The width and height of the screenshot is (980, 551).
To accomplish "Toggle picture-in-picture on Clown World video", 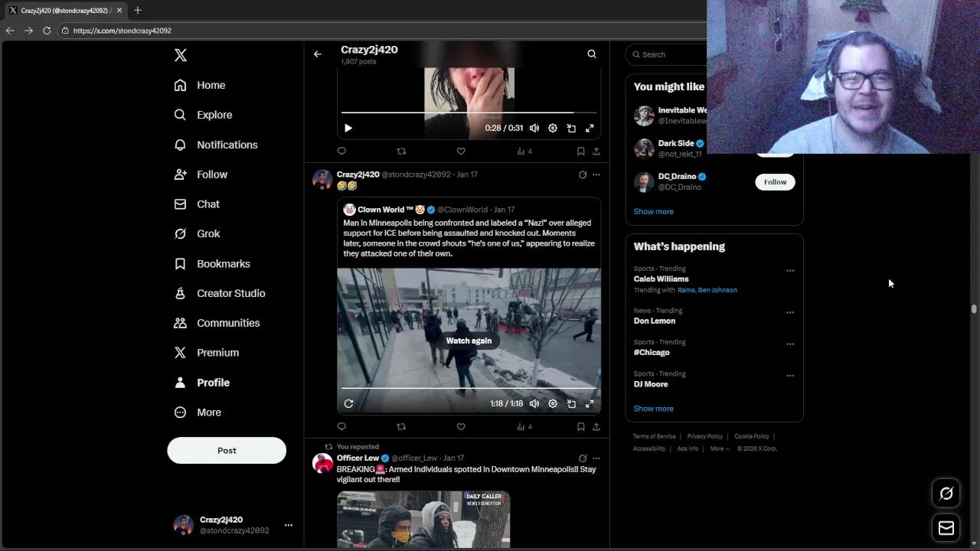I will [x=571, y=404].
